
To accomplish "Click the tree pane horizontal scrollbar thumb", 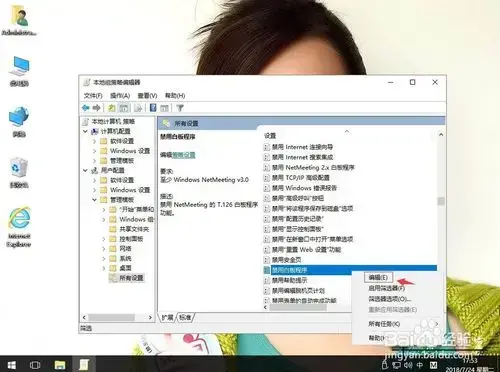I will 111,317.
